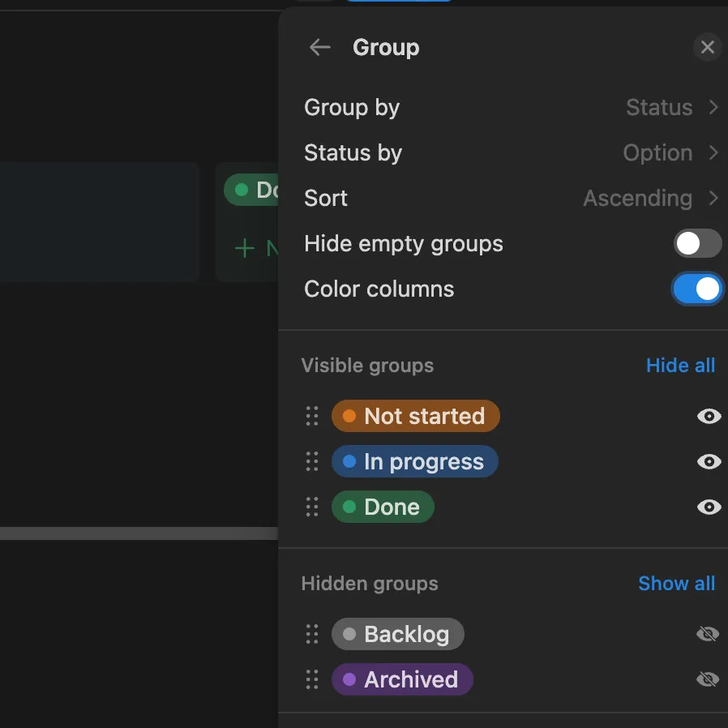Toggle Hide empty groups switch

697,243
